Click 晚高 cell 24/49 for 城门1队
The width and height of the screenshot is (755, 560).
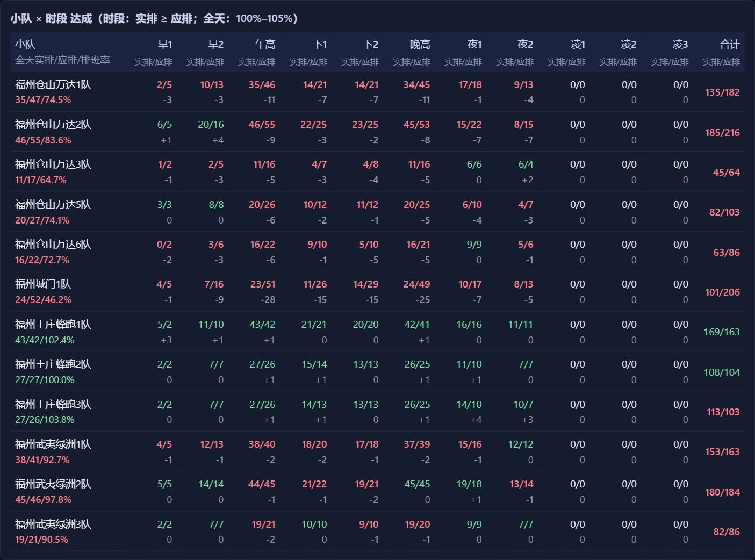[416, 284]
